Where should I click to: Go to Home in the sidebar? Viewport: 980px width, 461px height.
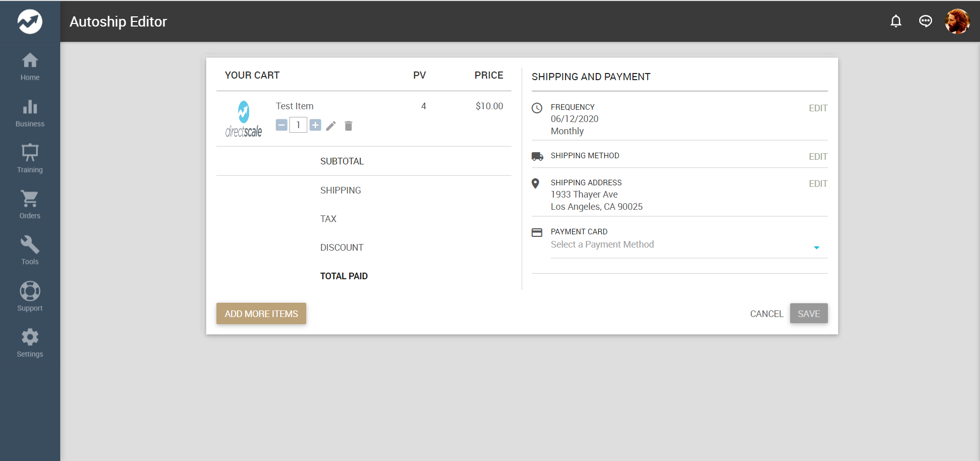point(30,67)
